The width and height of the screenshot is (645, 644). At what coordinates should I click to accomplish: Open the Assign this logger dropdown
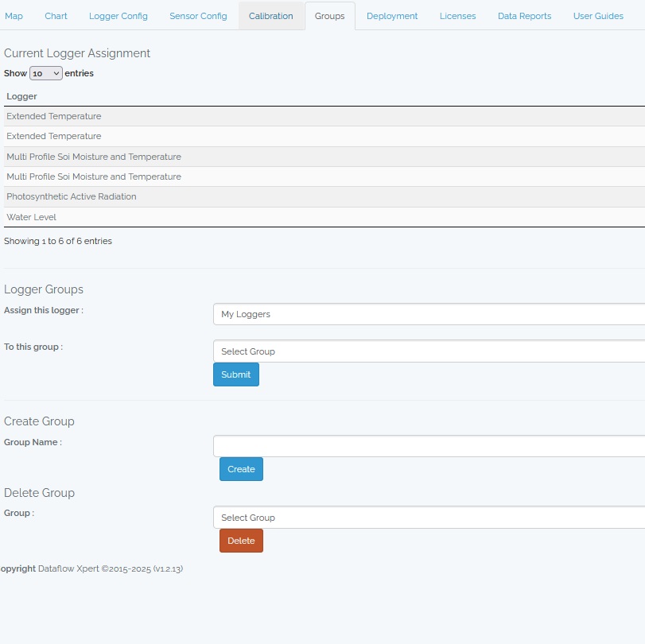click(429, 314)
